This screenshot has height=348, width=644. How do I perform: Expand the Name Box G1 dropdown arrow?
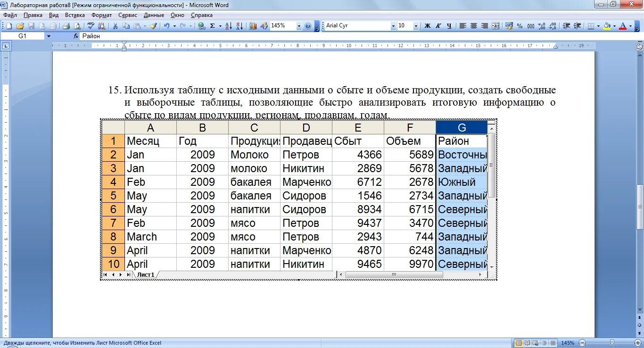click(x=49, y=36)
